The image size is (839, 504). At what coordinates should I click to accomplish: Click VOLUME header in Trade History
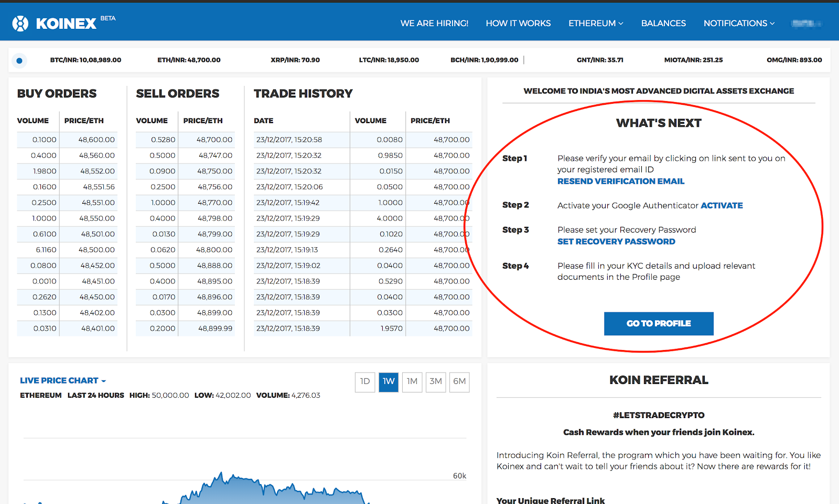pos(371,120)
